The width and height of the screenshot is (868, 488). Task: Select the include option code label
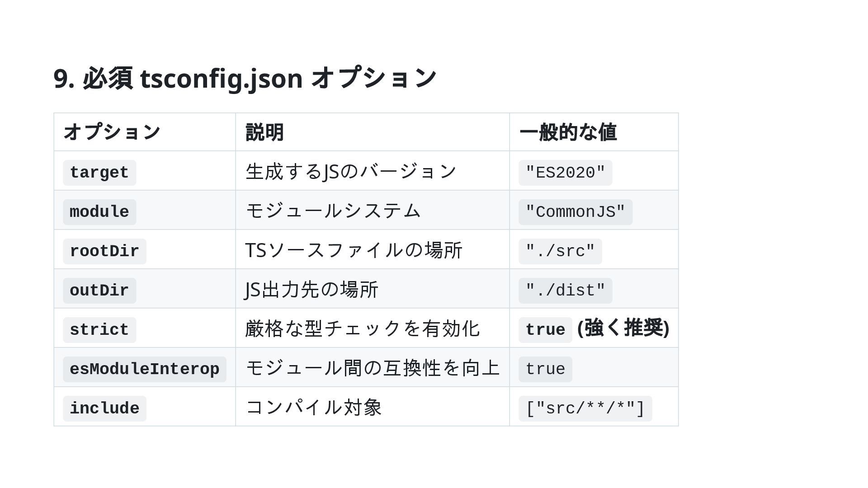tap(104, 408)
